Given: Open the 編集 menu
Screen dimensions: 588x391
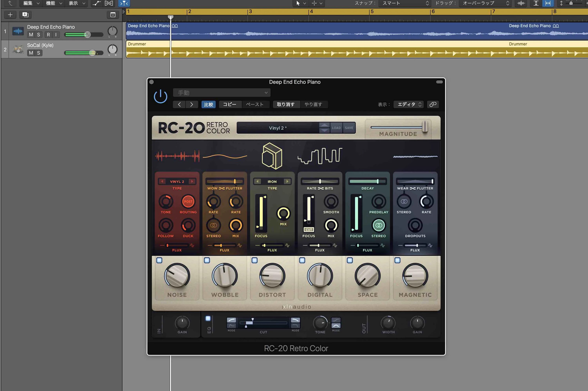Looking at the screenshot, I should 31,3.
